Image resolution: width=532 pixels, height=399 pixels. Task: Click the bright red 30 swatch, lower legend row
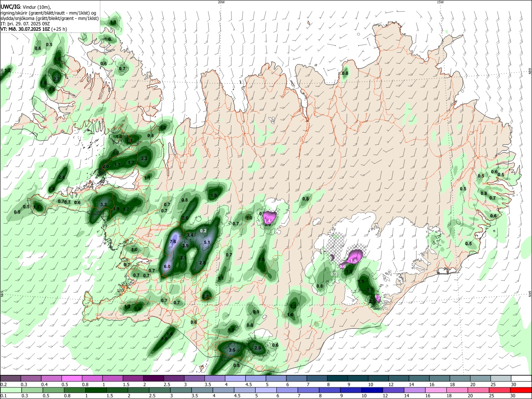pyautogui.click(x=520, y=390)
